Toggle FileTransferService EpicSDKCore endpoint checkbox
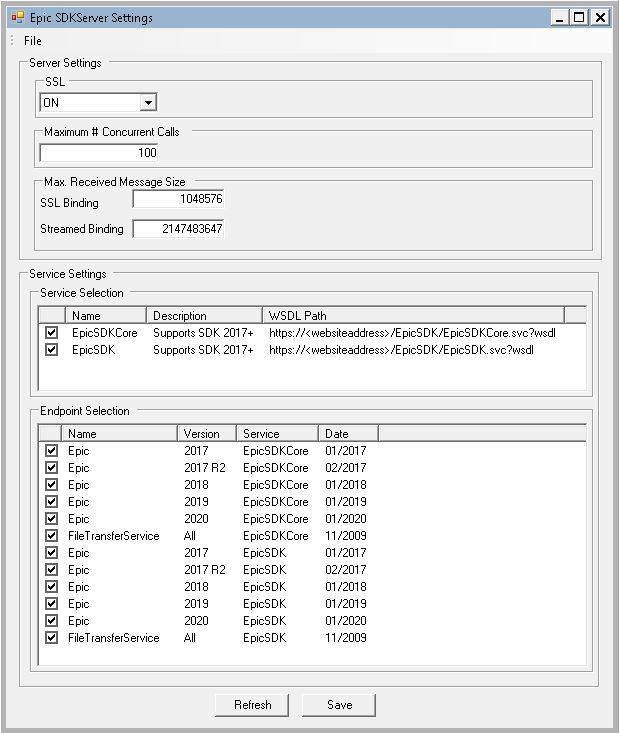The image size is (619, 733). coord(51,536)
